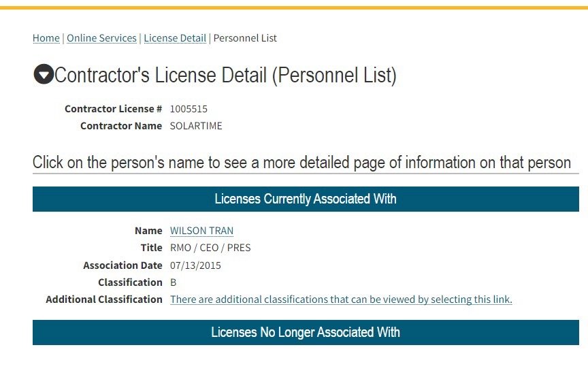Click the 'Click on the person's name' instruction text
Screen dimensions: 588x390
click(x=301, y=163)
